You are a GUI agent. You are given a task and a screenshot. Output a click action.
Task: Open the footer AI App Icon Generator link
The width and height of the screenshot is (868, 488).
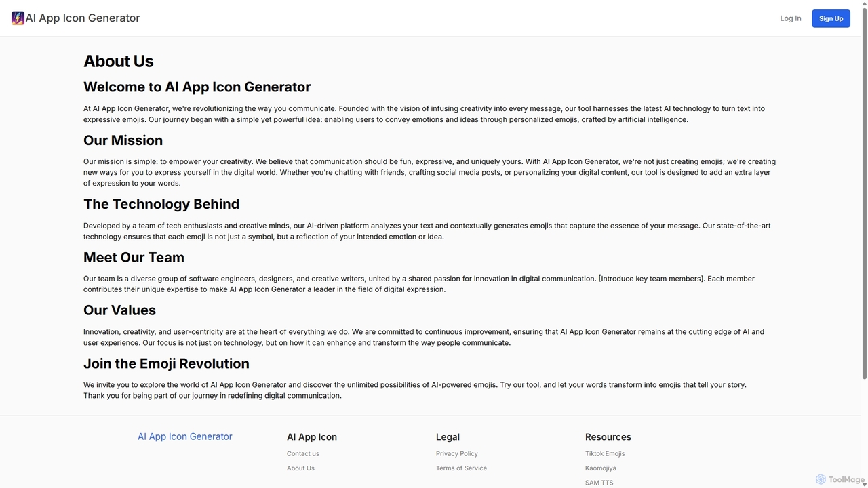[x=185, y=436]
